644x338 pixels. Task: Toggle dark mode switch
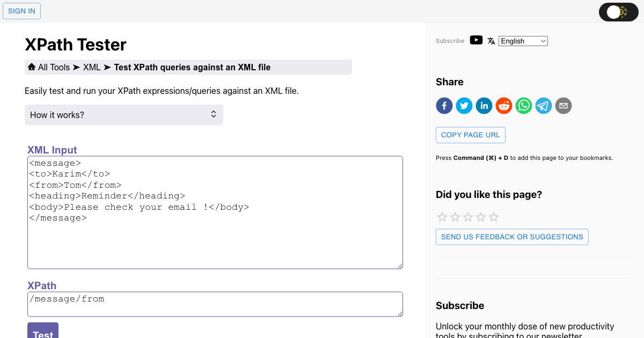coord(618,12)
